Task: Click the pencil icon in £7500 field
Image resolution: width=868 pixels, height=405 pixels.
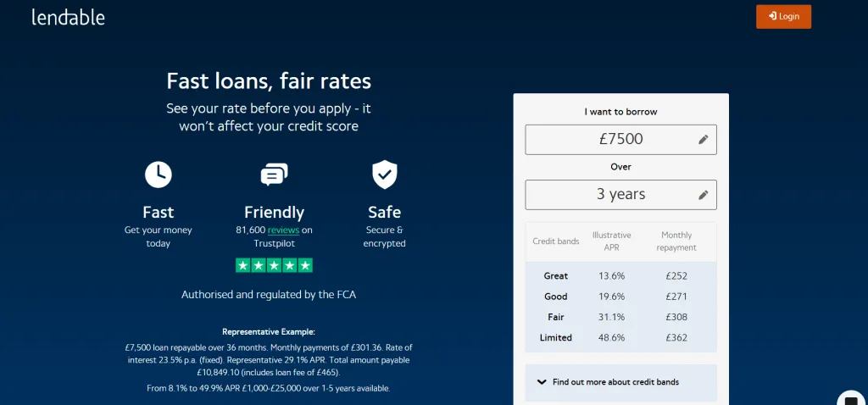Action: coord(703,140)
